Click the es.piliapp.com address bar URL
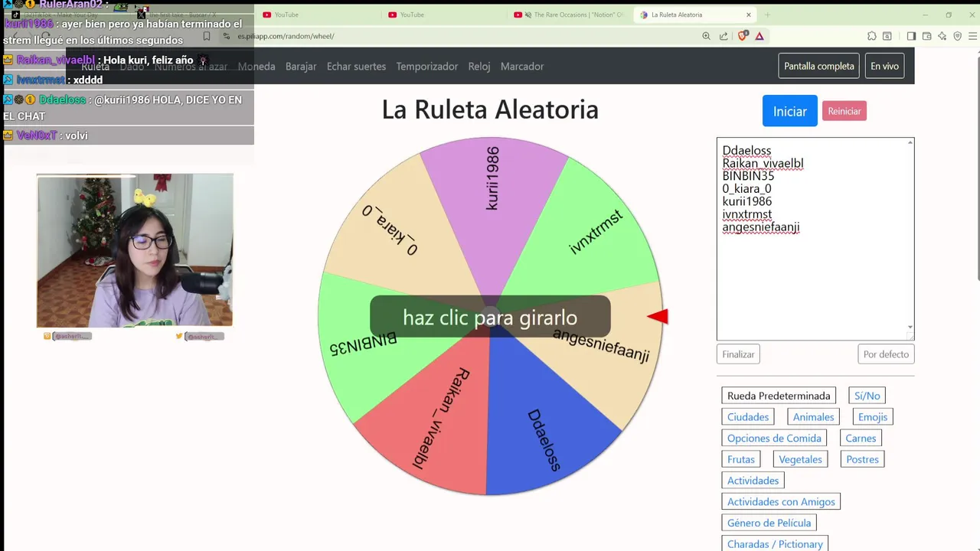This screenshot has height=551, width=980. (286, 36)
